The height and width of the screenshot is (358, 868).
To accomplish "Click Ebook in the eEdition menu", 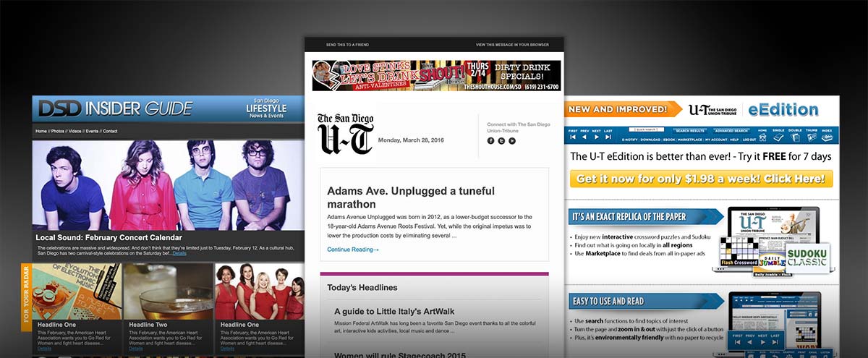I will 669,140.
